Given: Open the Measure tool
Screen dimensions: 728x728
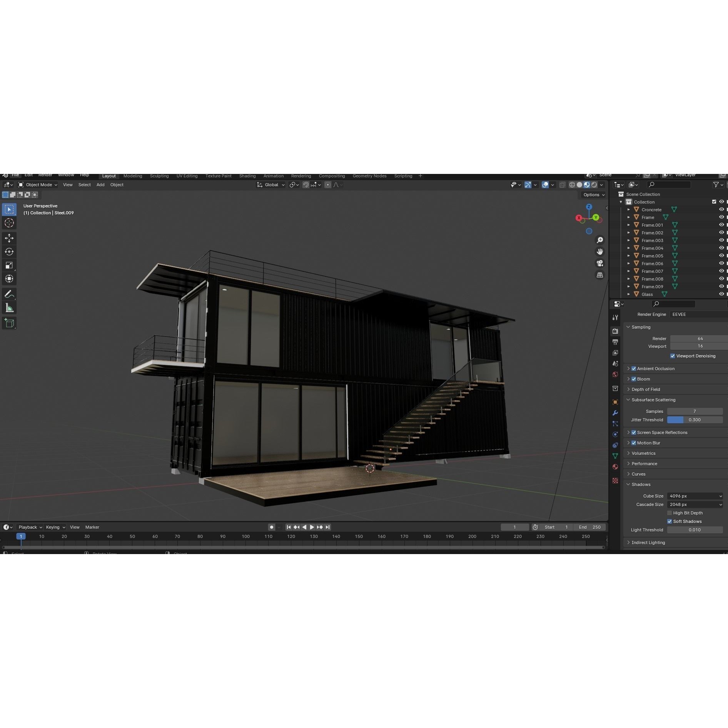Looking at the screenshot, I should pos(9,307).
